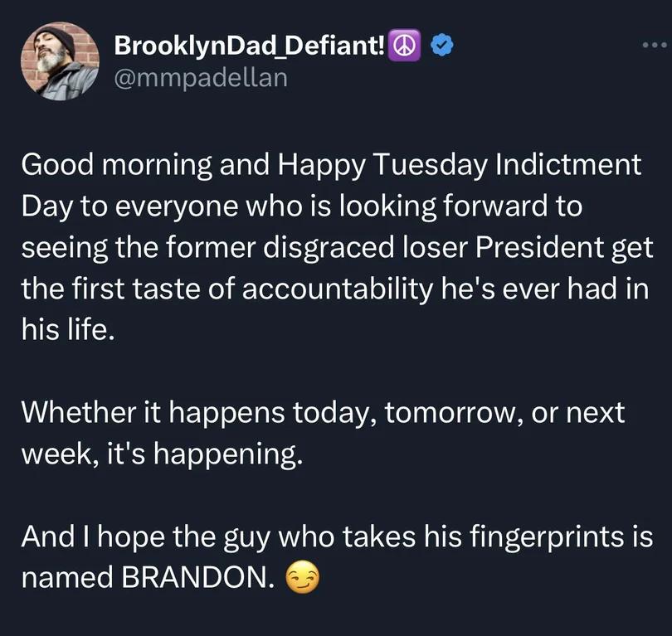Screen dimensions: 672x636
Task: Open the three-dot more options menu
Action: pyautogui.click(x=655, y=45)
